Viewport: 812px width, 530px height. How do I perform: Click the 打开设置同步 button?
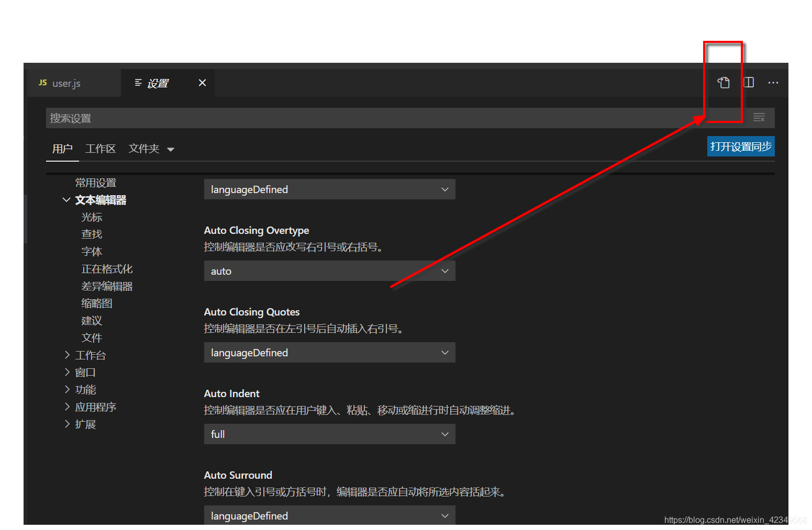(x=741, y=146)
